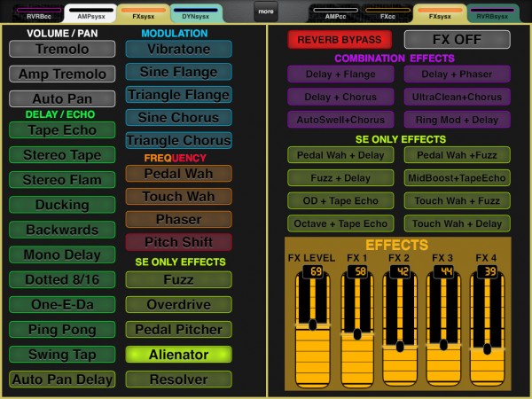Select the left FXsysx tab

pos(143,13)
